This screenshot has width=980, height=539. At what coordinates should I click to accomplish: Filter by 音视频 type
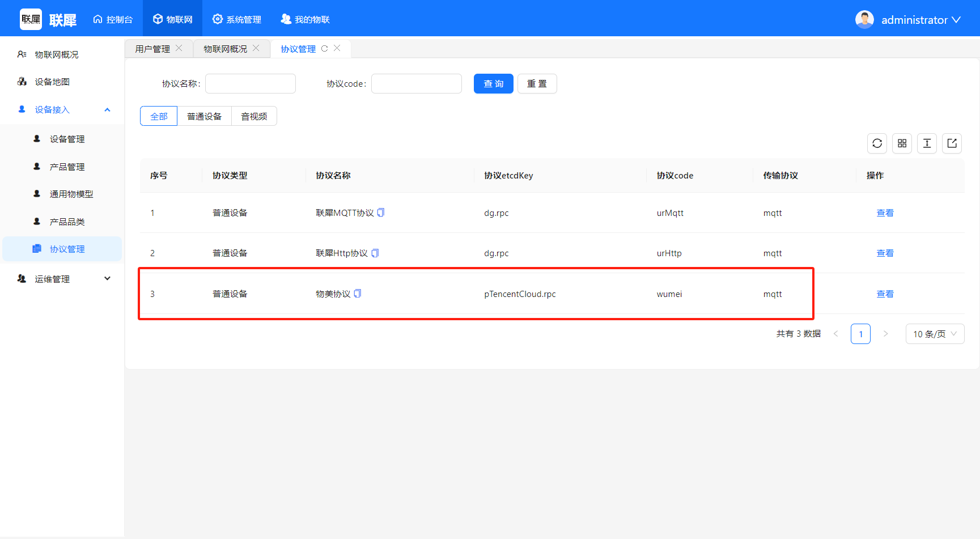pyautogui.click(x=254, y=116)
